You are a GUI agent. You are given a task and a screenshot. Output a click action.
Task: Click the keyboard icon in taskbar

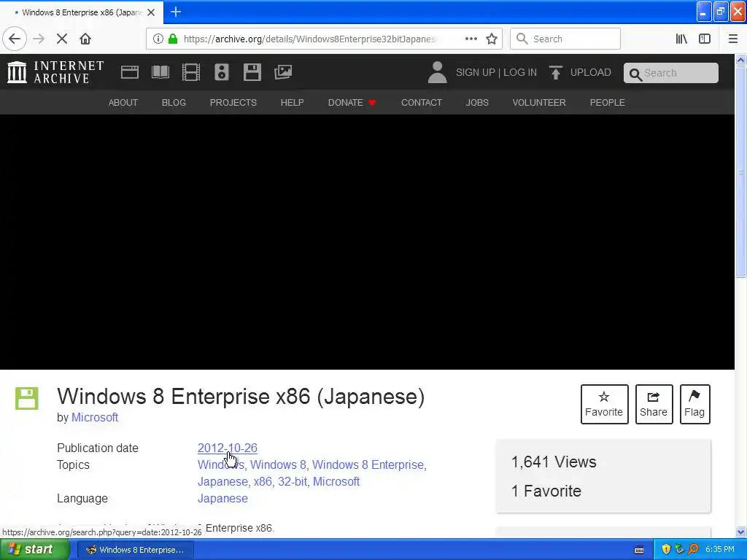point(639,550)
